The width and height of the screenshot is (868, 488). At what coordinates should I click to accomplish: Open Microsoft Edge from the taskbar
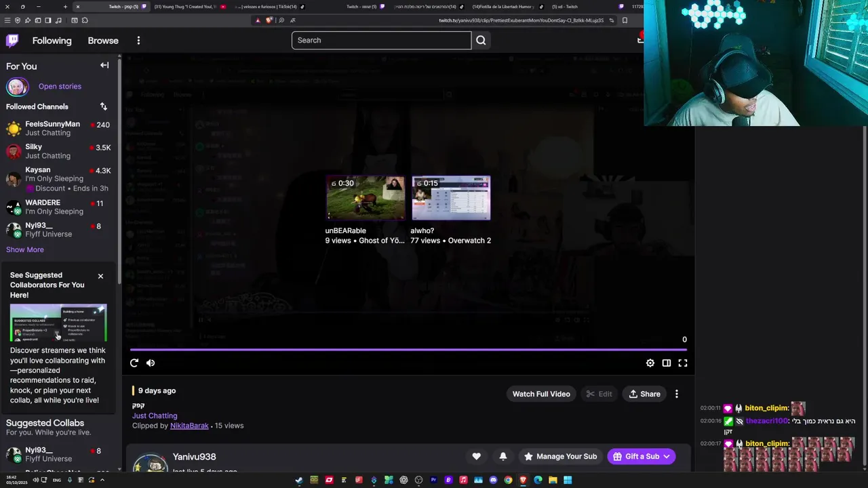coord(538,480)
